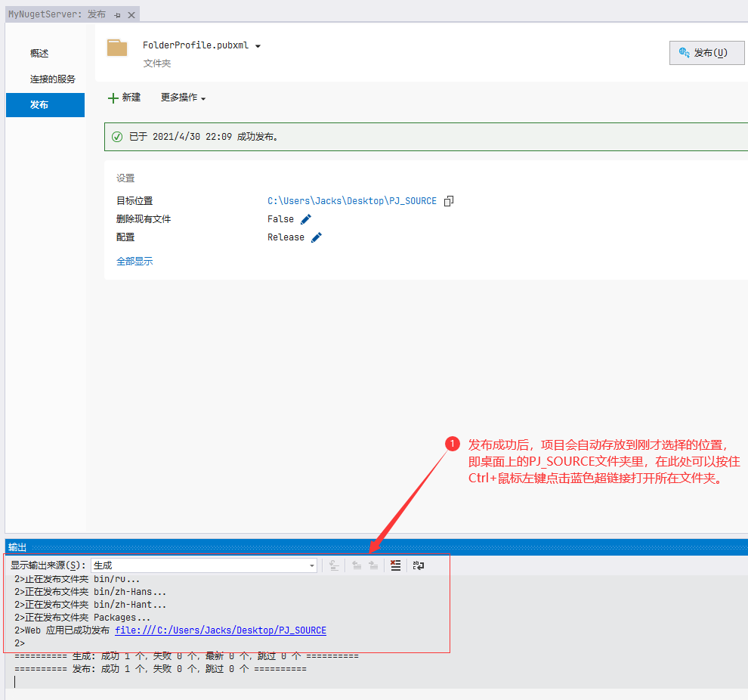Click the 目标位置 label
This screenshot has width=748, height=700.
click(134, 201)
